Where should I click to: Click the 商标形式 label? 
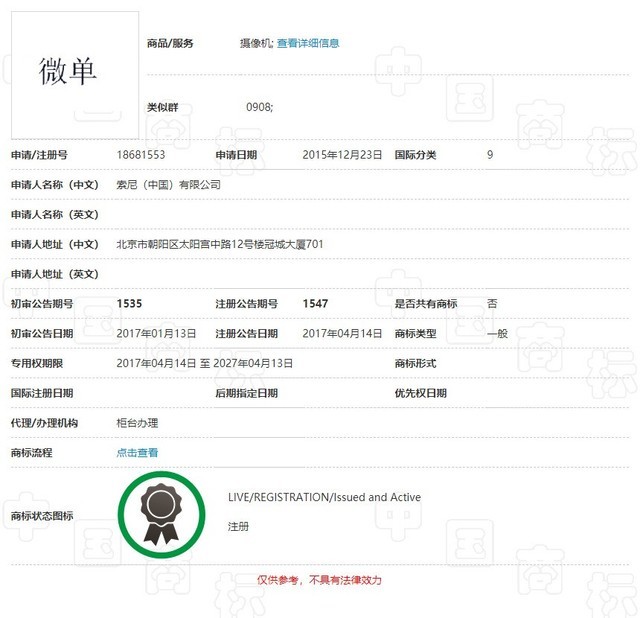click(x=415, y=364)
